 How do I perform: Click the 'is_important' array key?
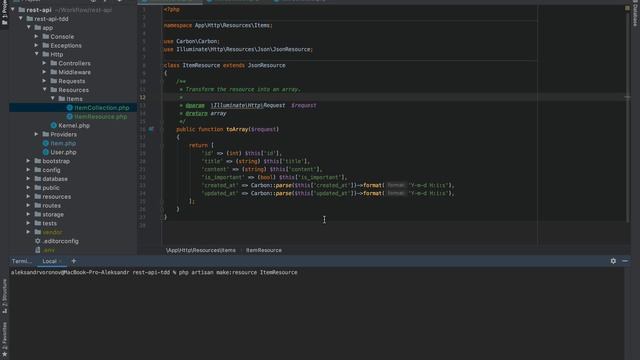point(222,178)
